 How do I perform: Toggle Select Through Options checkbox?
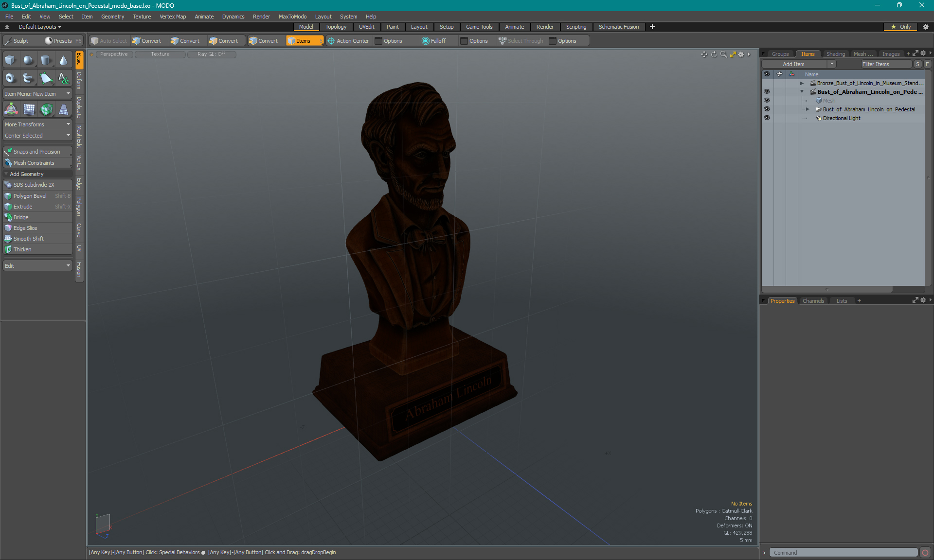tap(553, 41)
